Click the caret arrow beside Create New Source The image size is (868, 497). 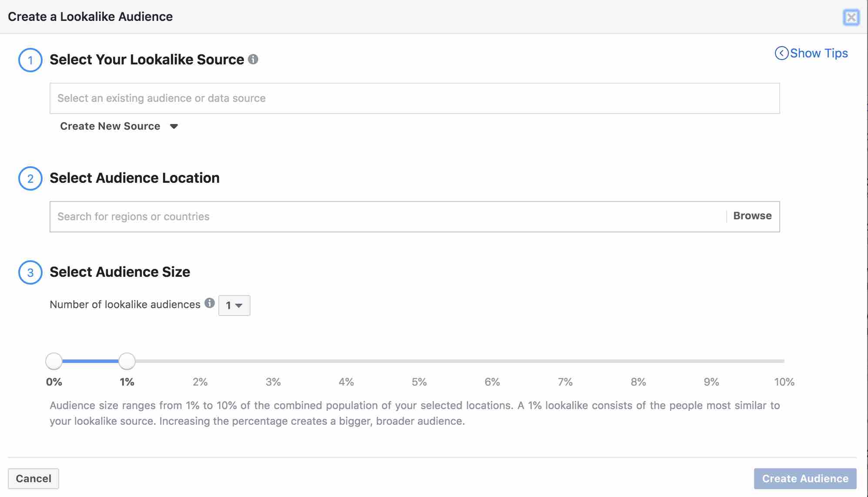(x=174, y=127)
